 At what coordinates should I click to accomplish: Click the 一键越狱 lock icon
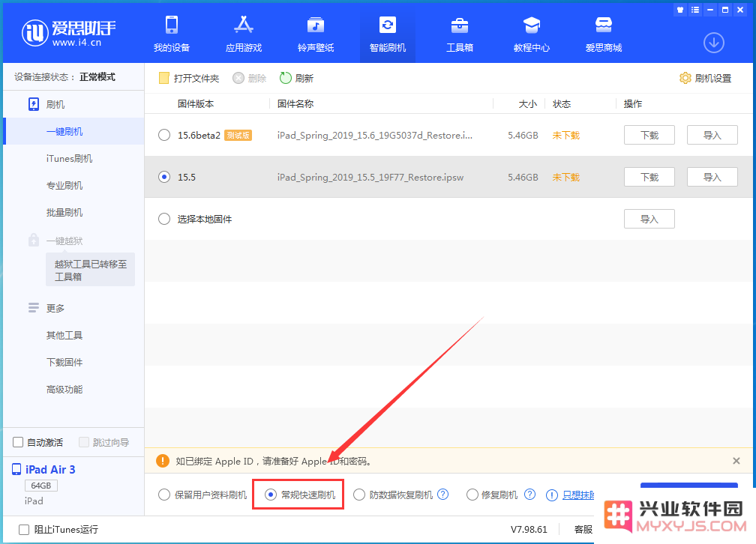pos(33,240)
